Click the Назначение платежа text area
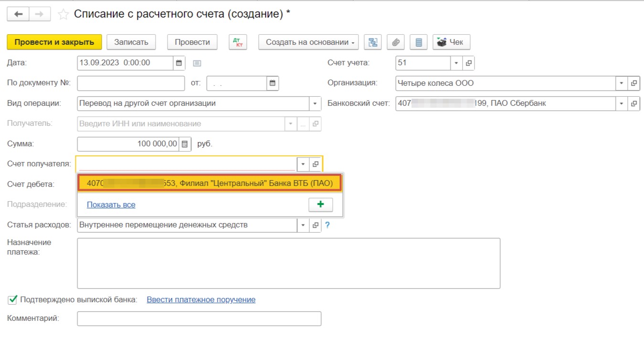The height and width of the screenshot is (339, 644). [288, 263]
